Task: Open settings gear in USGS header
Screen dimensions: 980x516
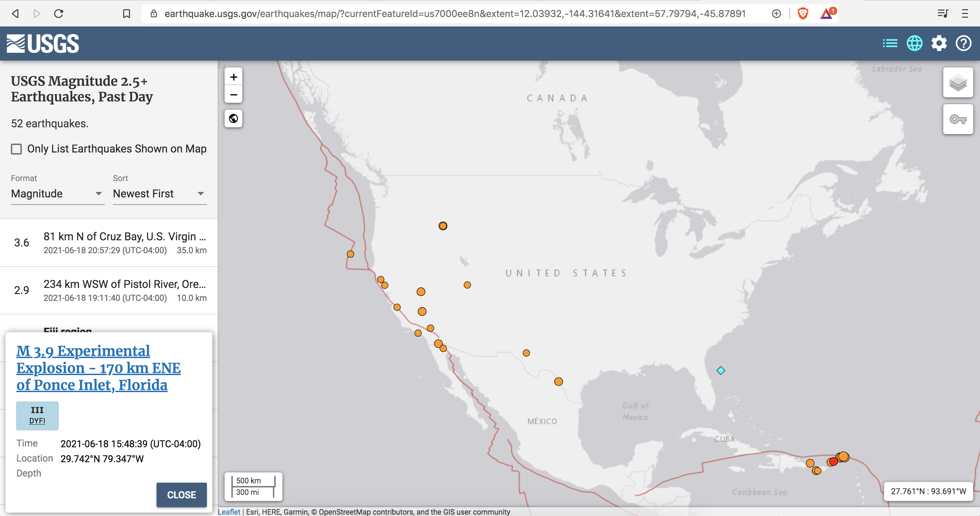Action: point(939,43)
